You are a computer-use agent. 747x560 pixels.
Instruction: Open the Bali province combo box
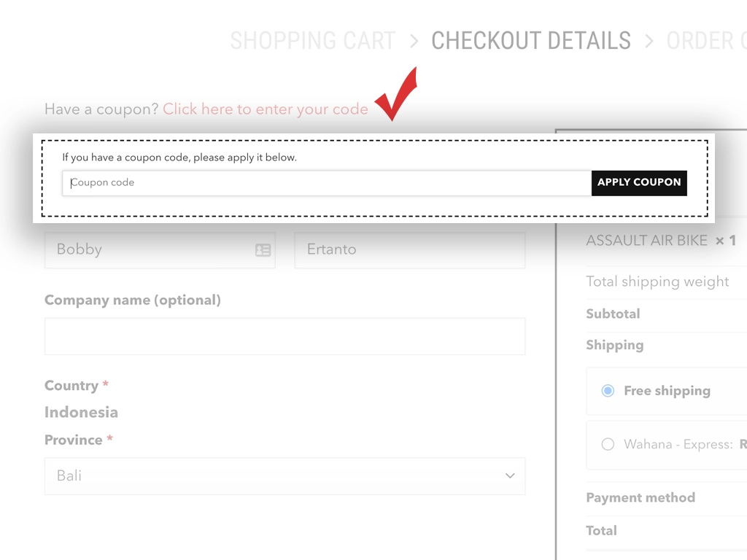(x=285, y=476)
